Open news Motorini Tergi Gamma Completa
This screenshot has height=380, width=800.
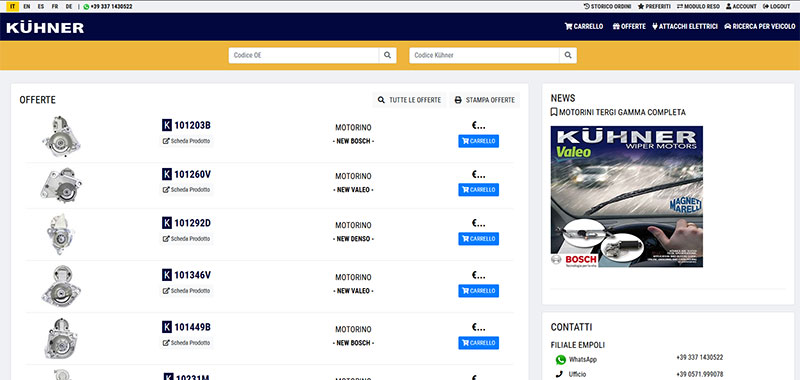click(x=618, y=112)
